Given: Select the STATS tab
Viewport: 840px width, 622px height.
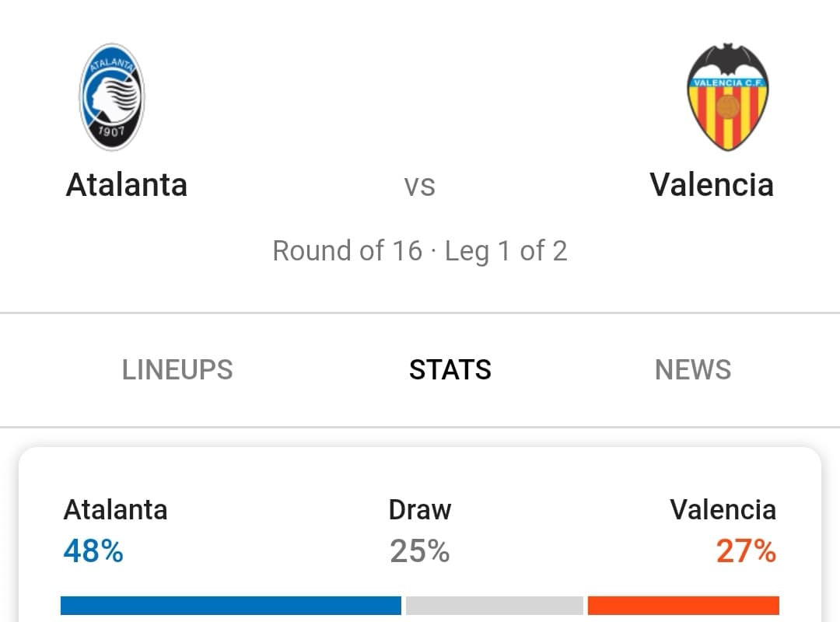Looking at the screenshot, I should 450,369.
